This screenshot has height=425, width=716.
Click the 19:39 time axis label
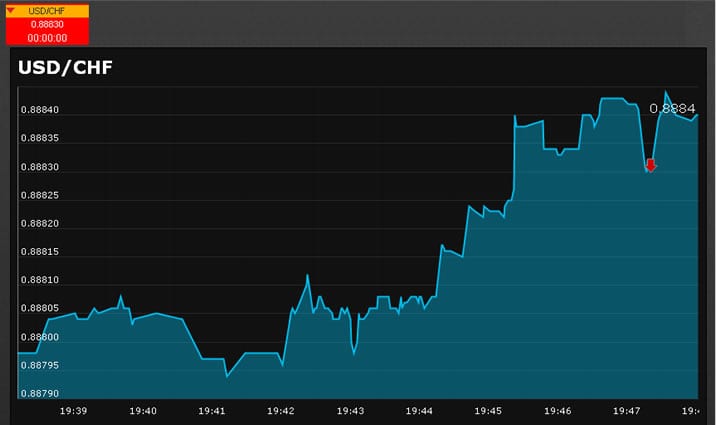pos(73,411)
